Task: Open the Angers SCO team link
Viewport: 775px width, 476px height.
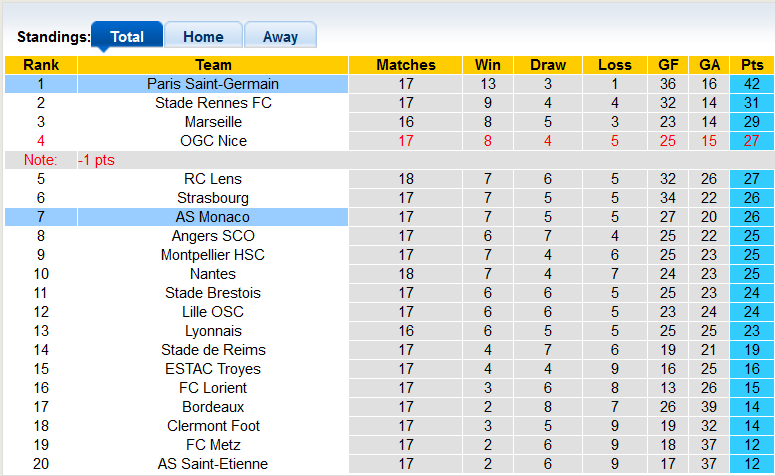Action: click(213, 236)
